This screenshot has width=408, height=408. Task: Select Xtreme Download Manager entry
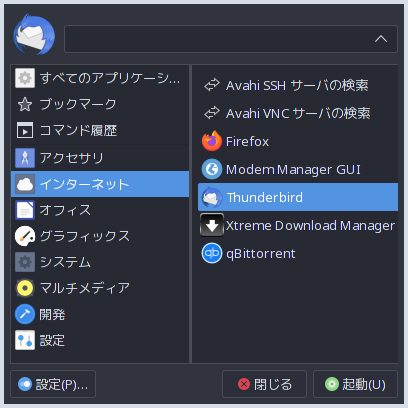298,226
